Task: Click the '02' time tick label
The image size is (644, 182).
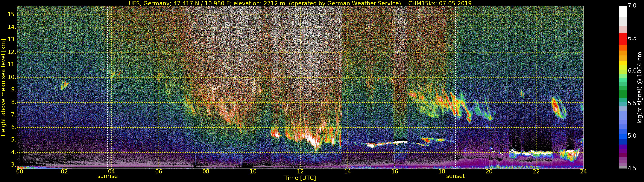Action: (64, 172)
